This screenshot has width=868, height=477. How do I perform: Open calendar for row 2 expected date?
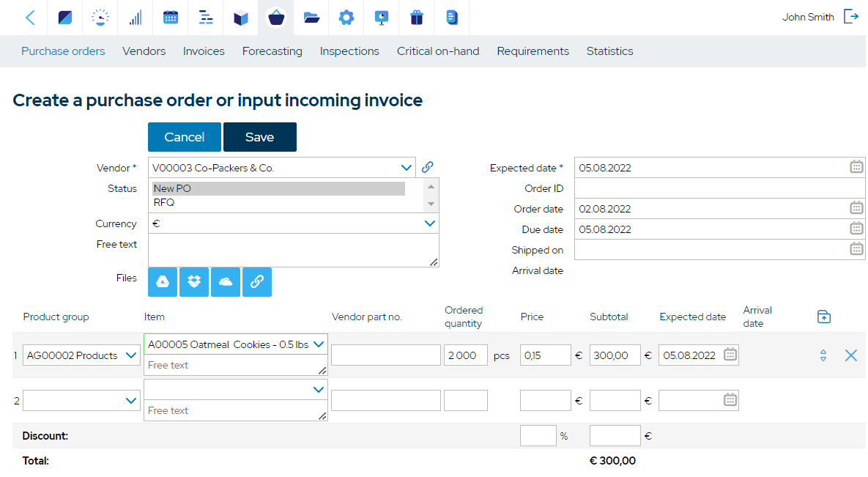tap(730, 399)
